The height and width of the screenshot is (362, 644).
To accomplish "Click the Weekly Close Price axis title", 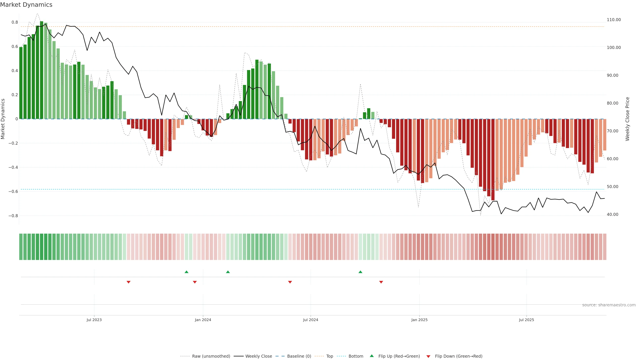I will coord(627,119).
